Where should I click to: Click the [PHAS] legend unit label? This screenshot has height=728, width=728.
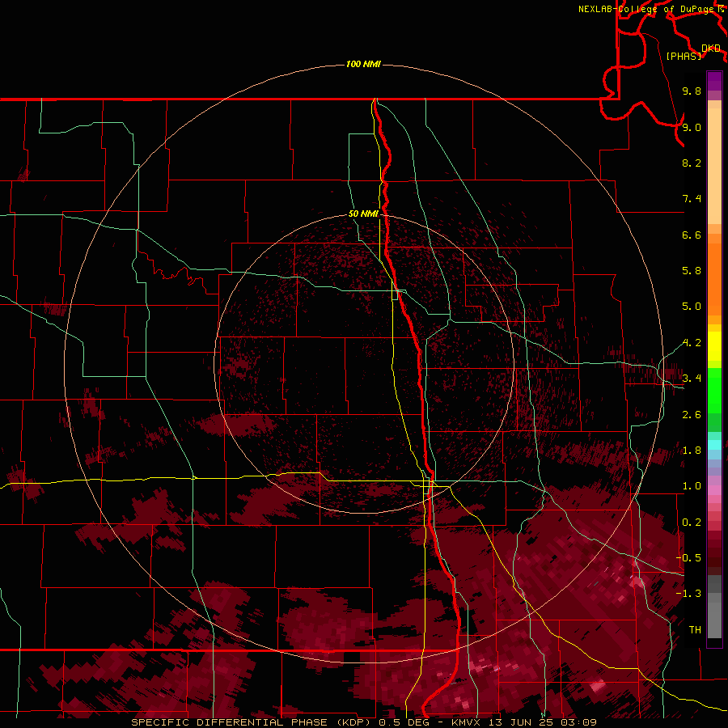(x=684, y=56)
